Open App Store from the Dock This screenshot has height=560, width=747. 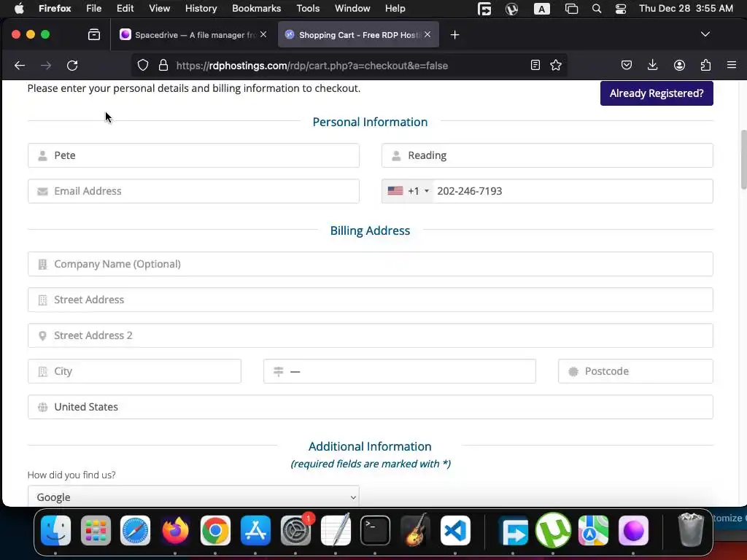pyautogui.click(x=255, y=531)
